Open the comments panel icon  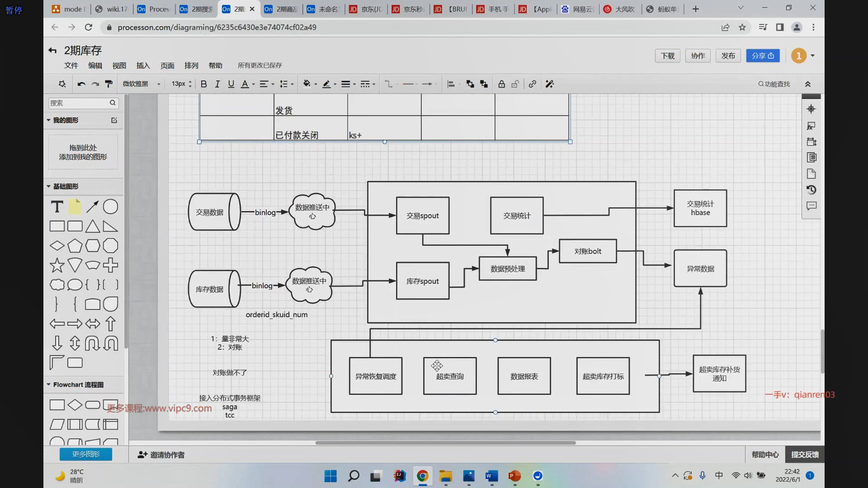811,206
